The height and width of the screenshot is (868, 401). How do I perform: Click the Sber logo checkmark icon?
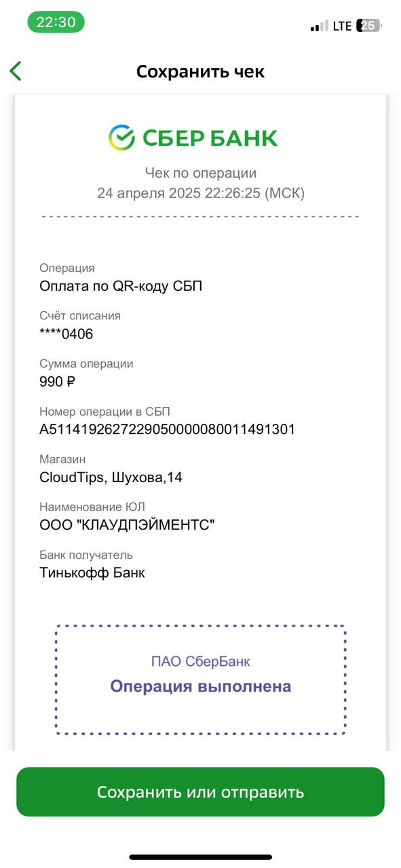click(x=122, y=138)
